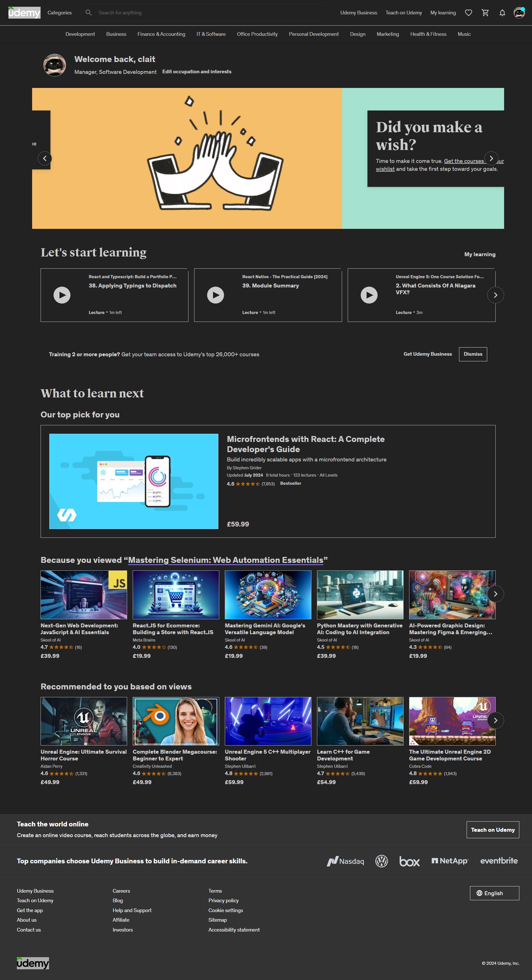Screen dimensions: 532x980
Task: Click the profile picture beside Welcome back
Action: (x=55, y=65)
